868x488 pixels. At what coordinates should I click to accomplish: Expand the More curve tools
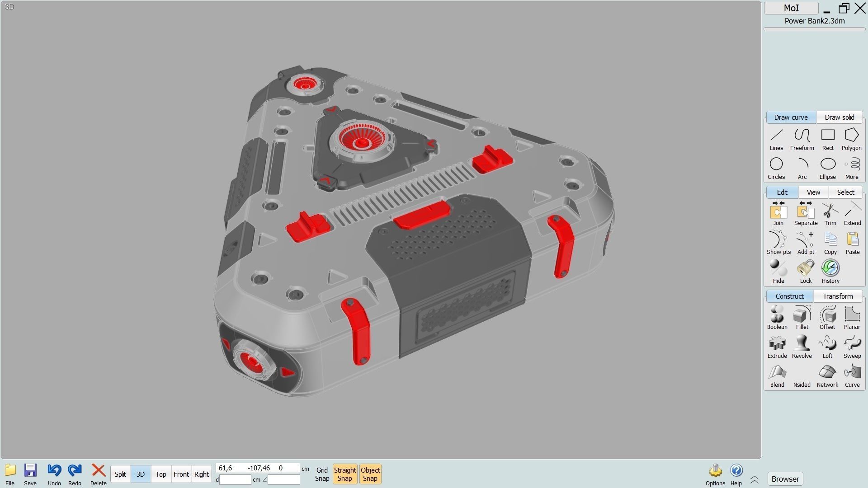click(x=852, y=168)
